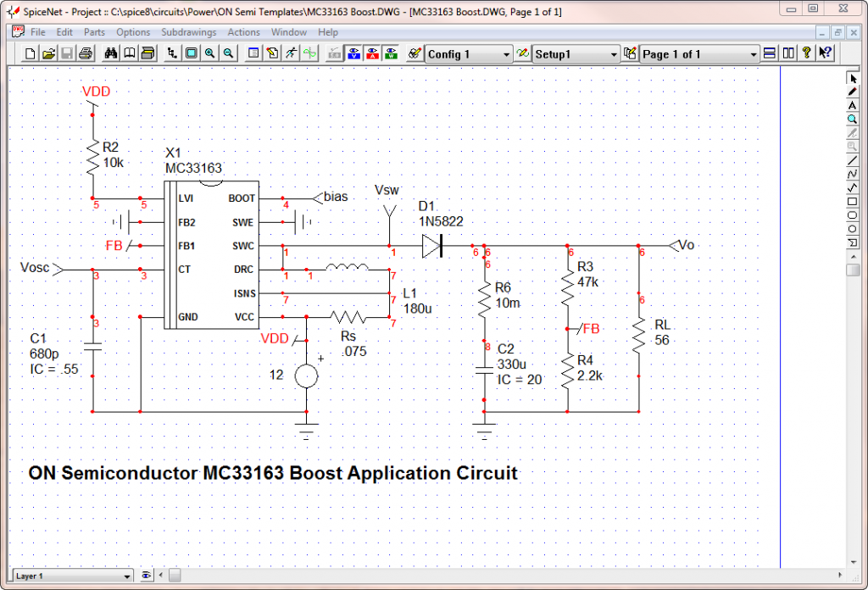Click the printer icon in toolbar

point(85,53)
